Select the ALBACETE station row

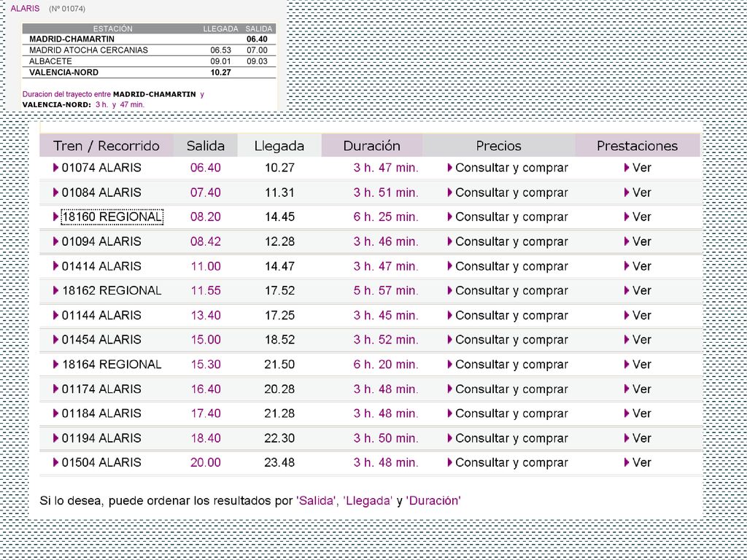pos(149,61)
